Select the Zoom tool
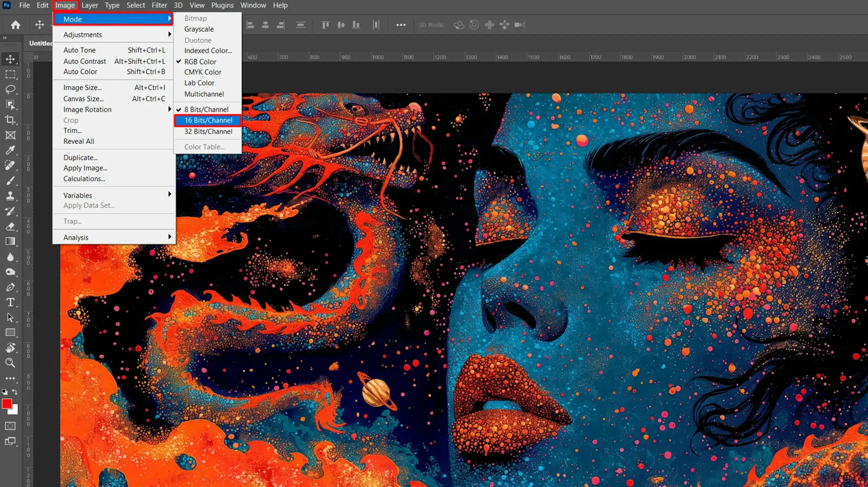 click(10, 363)
